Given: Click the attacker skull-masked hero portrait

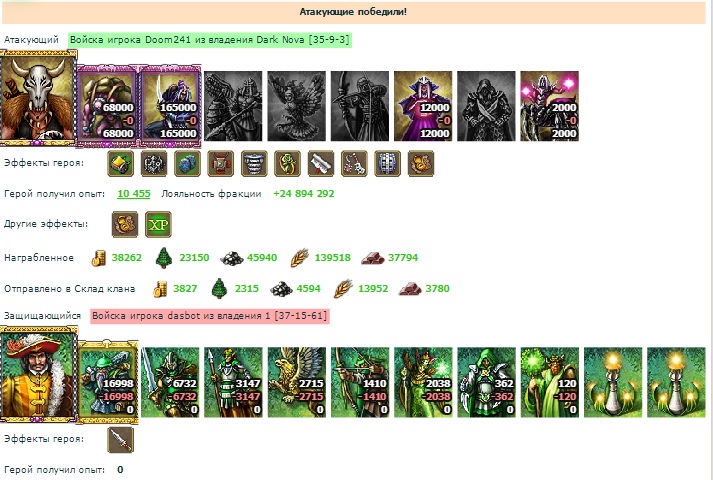Looking at the screenshot, I should (x=38, y=98).
